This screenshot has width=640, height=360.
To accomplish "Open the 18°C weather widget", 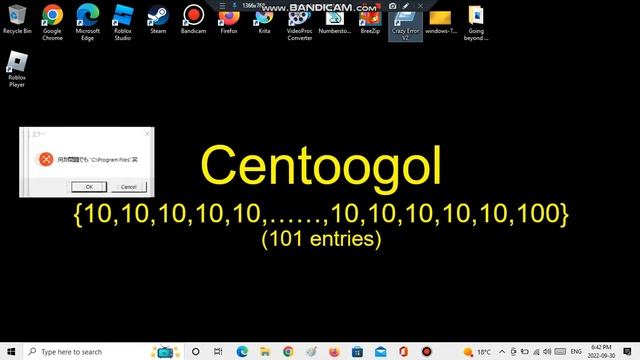I will pos(477,351).
